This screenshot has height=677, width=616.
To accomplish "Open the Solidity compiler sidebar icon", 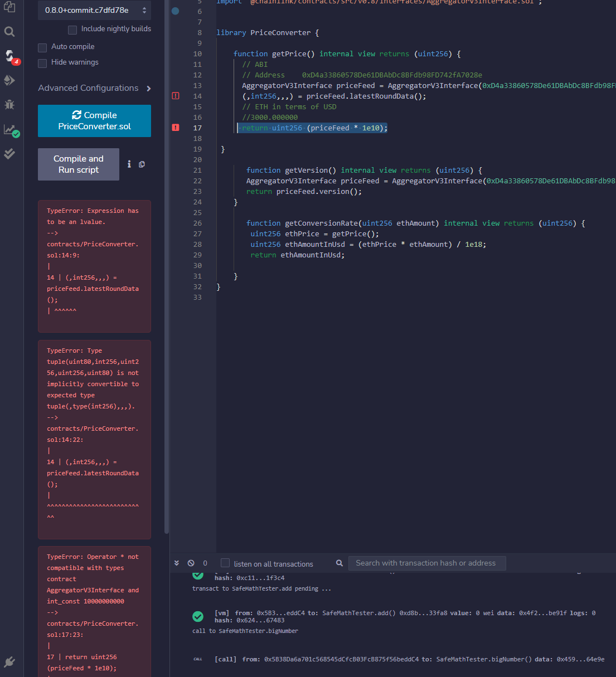I will coord(10,56).
